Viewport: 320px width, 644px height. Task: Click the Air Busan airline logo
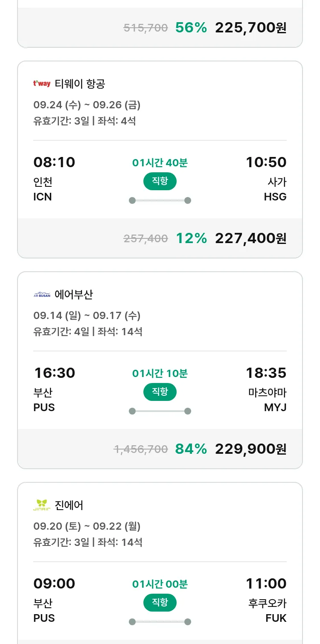[42, 294]
